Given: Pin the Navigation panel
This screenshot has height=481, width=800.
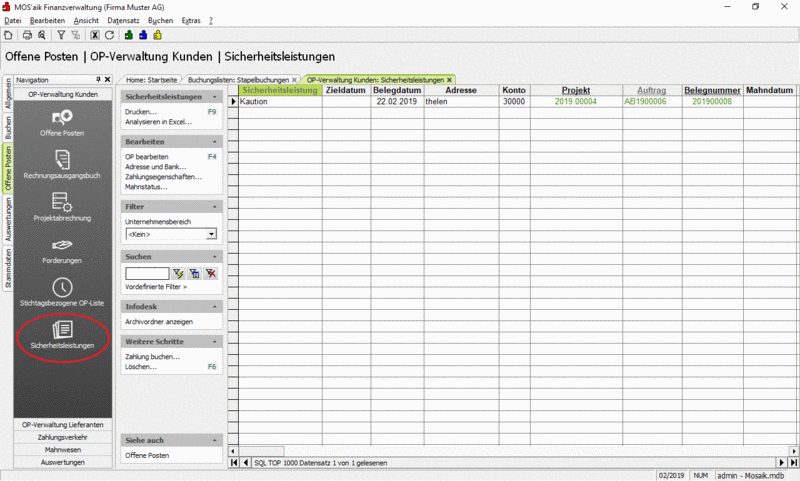Looking at the screenshot, I should click(98, 80).
